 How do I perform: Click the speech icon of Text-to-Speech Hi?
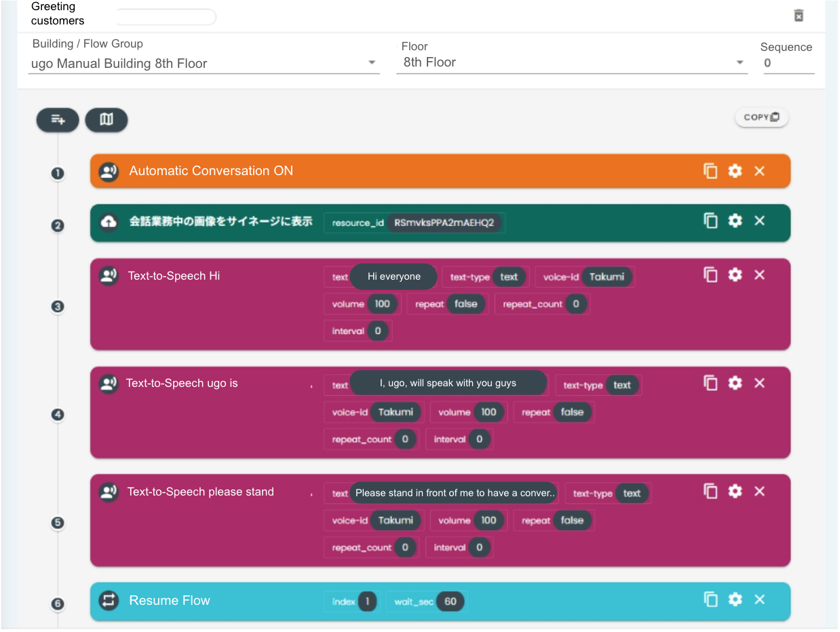pos(109,276)
